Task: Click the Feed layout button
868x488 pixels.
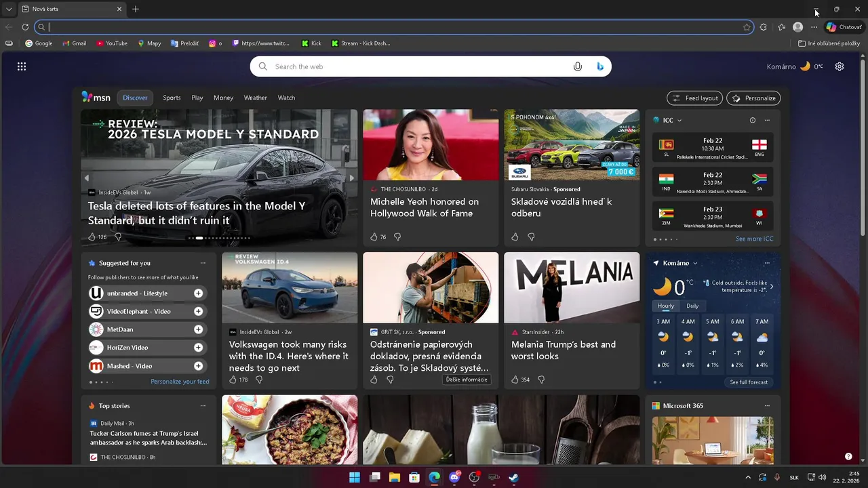Action: tap(694, 98)
